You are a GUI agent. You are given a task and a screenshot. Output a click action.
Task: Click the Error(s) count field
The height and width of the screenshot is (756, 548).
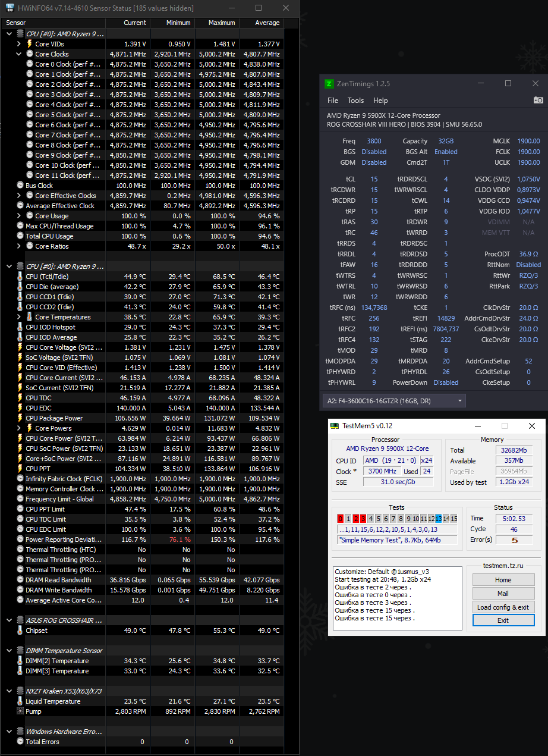(x=514, y=540)
